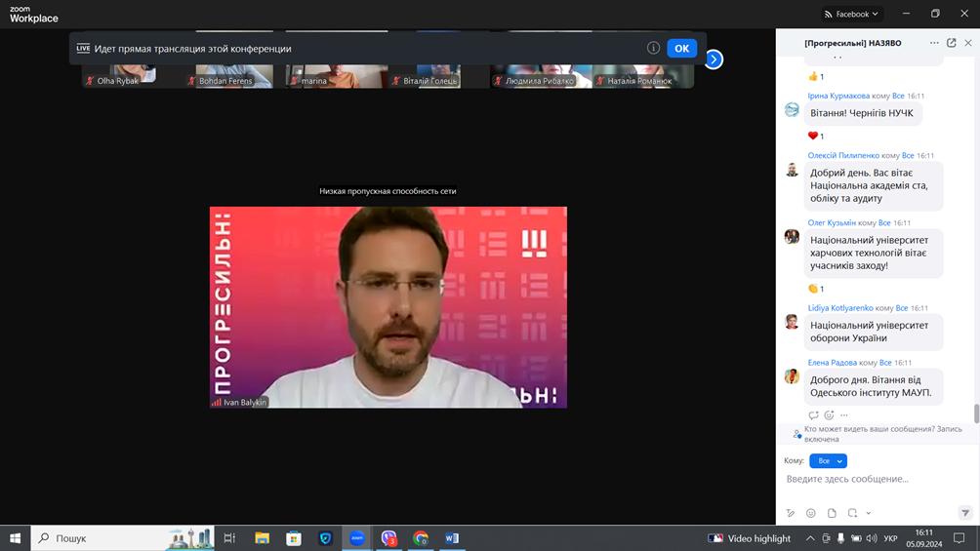Toggle the thumbs-up reaction at top of chat
Viewport: 980px width, 551px height.
coord(816,76)
